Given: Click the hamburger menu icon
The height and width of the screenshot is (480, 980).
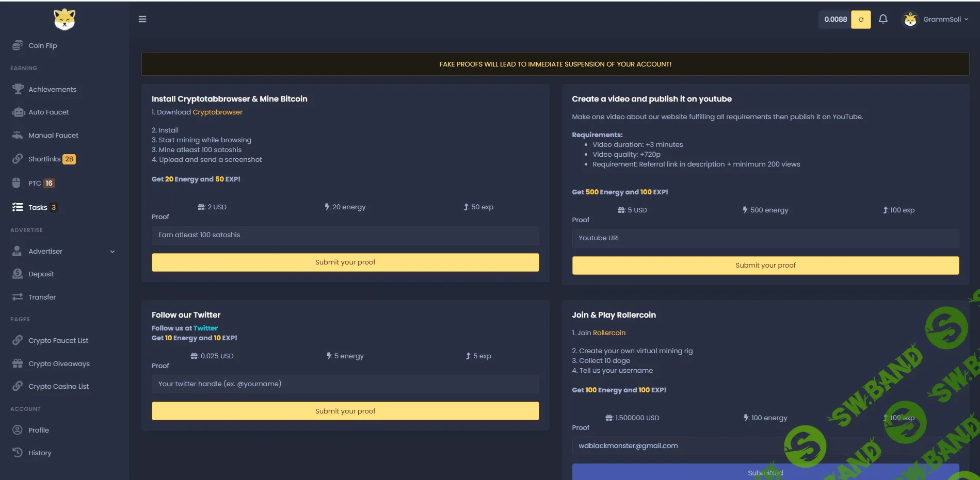Looking at the screenshot, I should click(142, 19).
